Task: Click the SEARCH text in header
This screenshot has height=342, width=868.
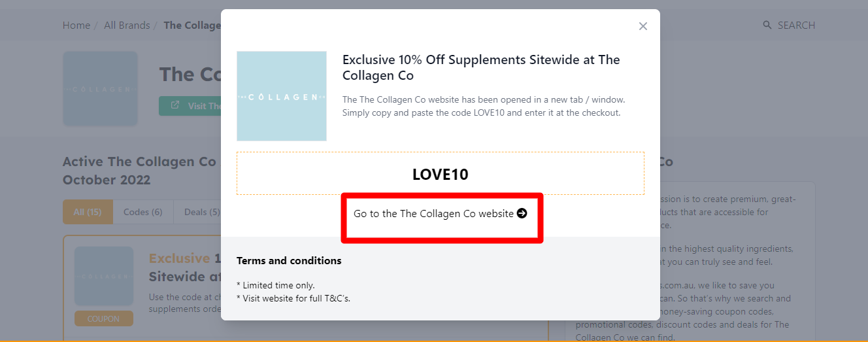Action: pos(796,26)
